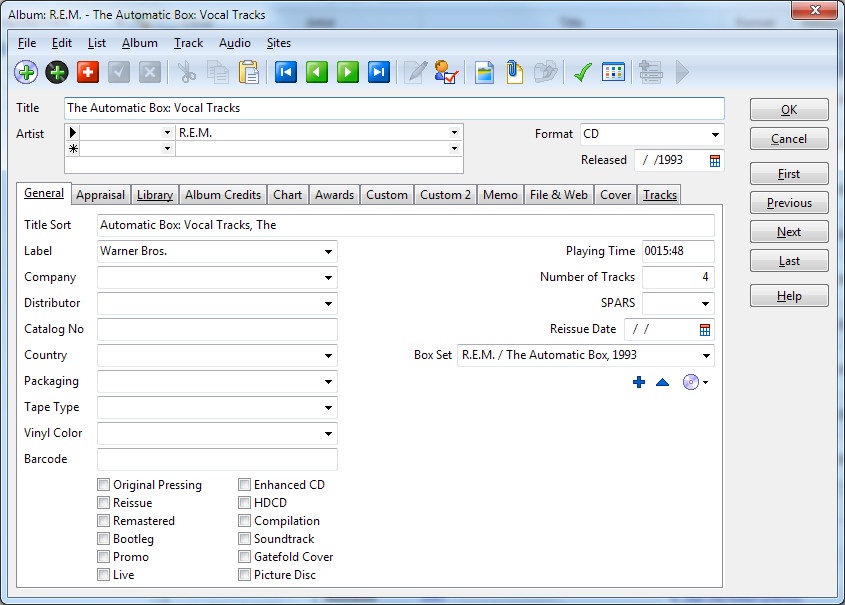
Task: Click the Previous button
Action: [789, 203]
